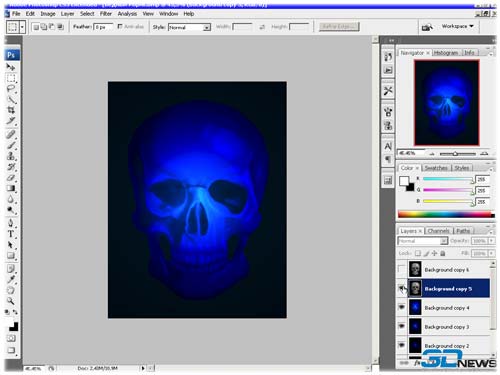Select the Crop tool
Viewport: 500px width, 375px height.
point(11,110)
